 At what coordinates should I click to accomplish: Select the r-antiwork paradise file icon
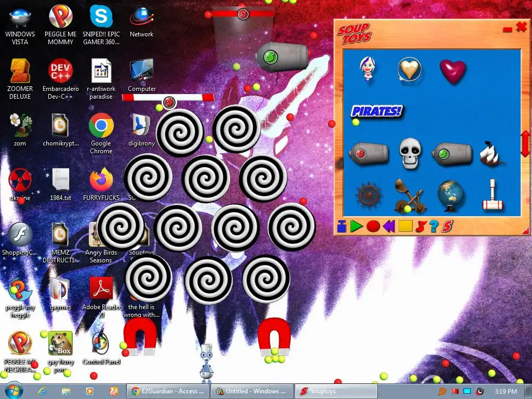(x=101, y=79)
